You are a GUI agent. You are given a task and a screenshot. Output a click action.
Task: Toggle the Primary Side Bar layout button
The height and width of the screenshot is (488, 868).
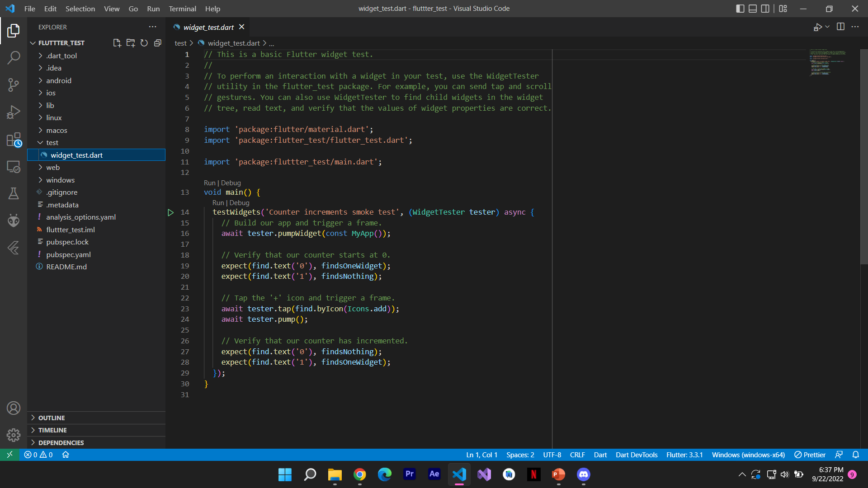740,9
